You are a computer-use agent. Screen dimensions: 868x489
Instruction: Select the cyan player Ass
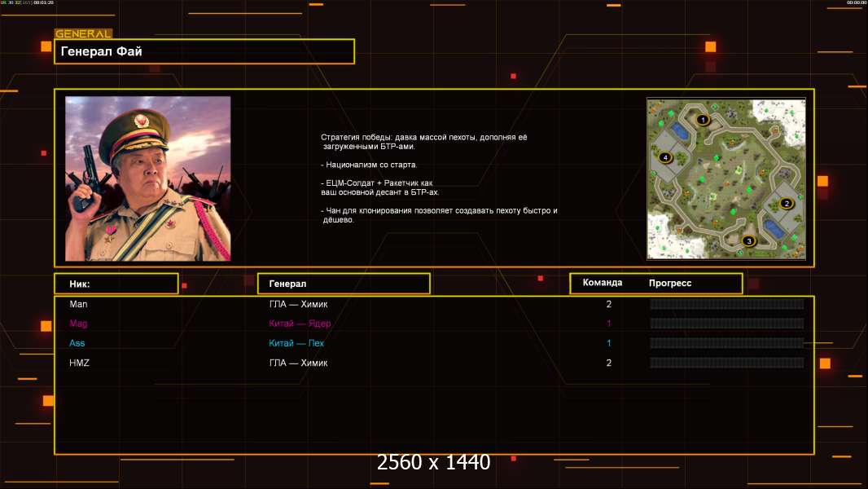pyautogui.click(x=77, y=343)
